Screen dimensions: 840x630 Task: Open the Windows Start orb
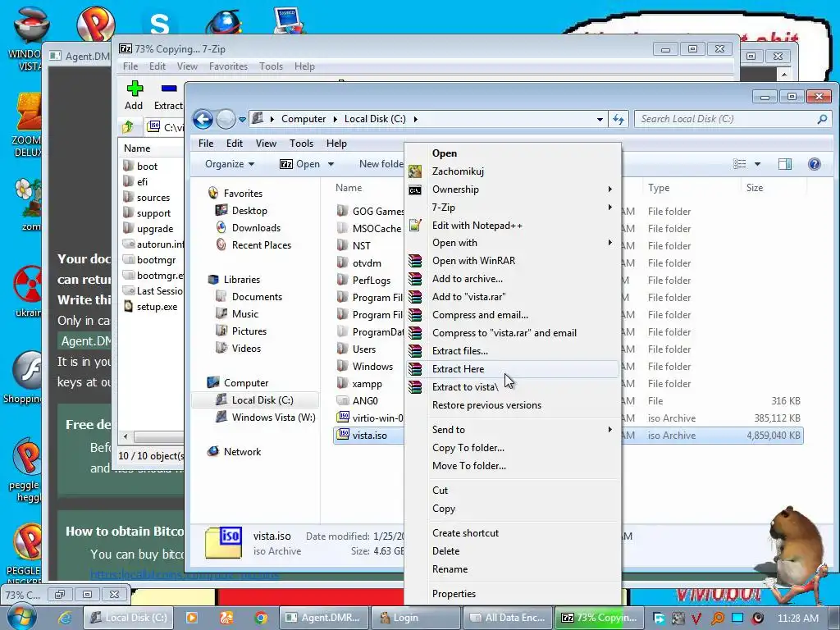[21, 617]
